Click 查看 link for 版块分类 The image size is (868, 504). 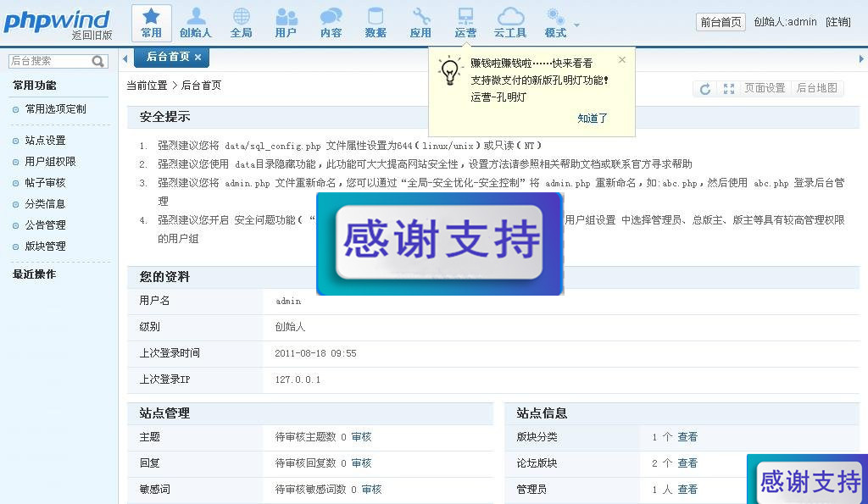[x=687, y=437]
